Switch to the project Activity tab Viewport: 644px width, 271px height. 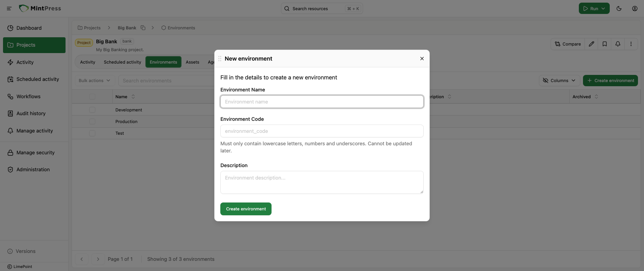(x=87, y=62)
